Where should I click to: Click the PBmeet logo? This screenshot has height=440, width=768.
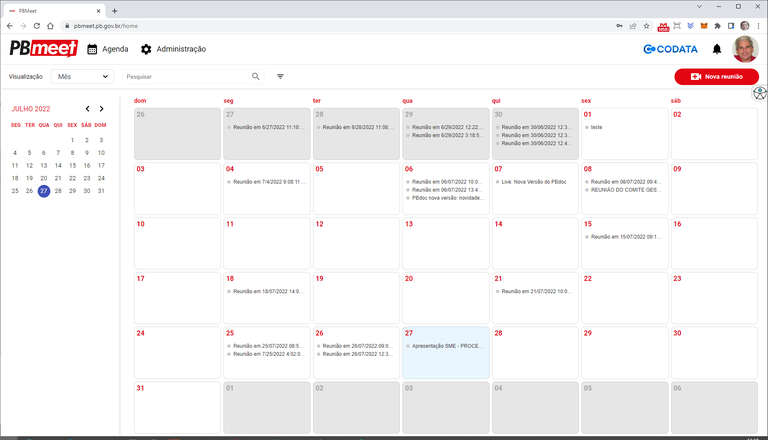[44, 49]
